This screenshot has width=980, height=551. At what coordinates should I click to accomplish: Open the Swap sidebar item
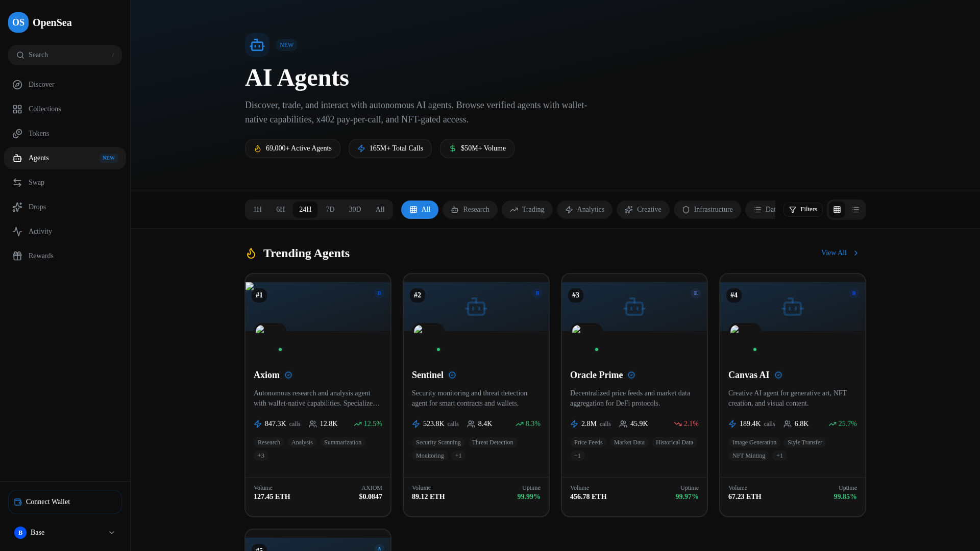point(65,183)
